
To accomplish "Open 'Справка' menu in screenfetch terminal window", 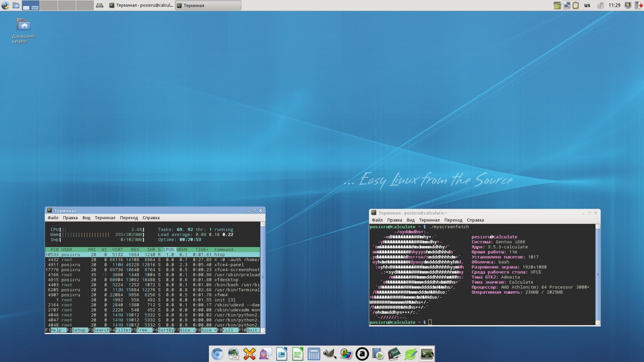I will click(x=475, y=220).
